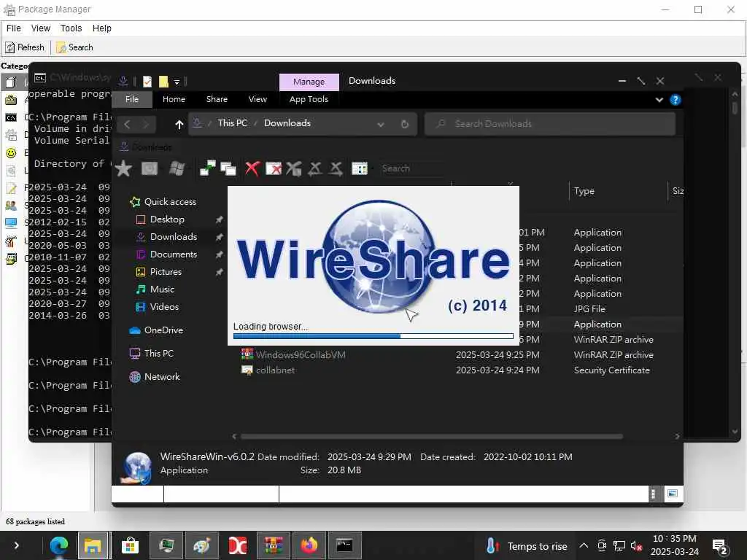Click the Refresh button in Package Manager
Image resolution: width=747 pixels, height=560 pixels.
point(25,47)
